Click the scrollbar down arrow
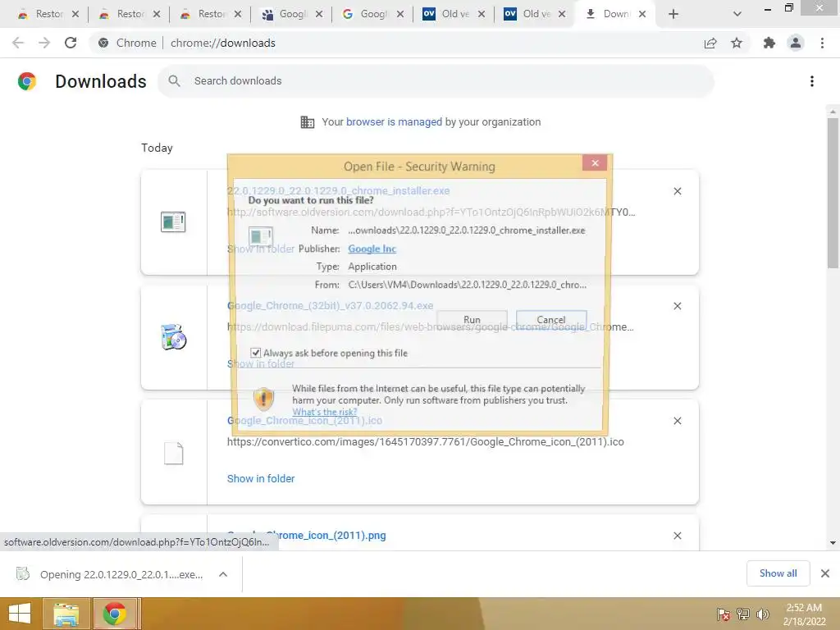 833,543
